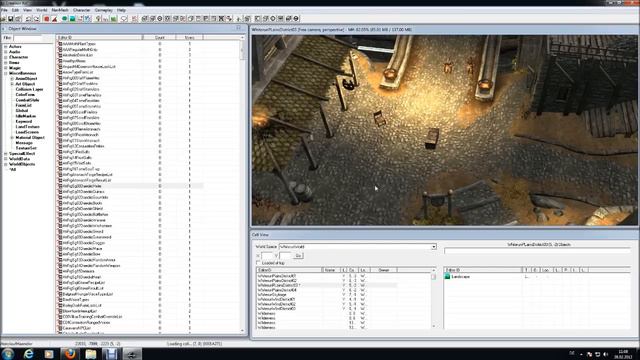Image resolution: width=640 pixels, height=360 pixels.
Task: Sort Object Window by Count header
Action: pyautogui.click(x=160, y=37)
